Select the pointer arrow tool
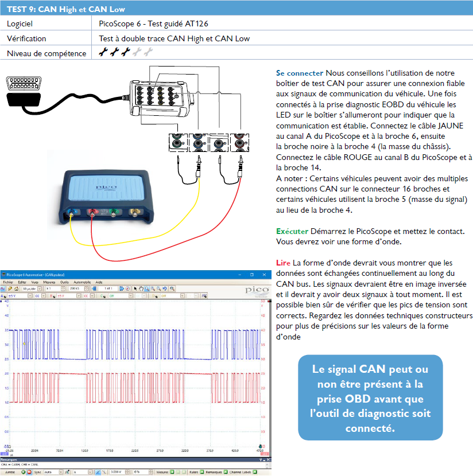This screenshot has height=476, width=473. 135,288
